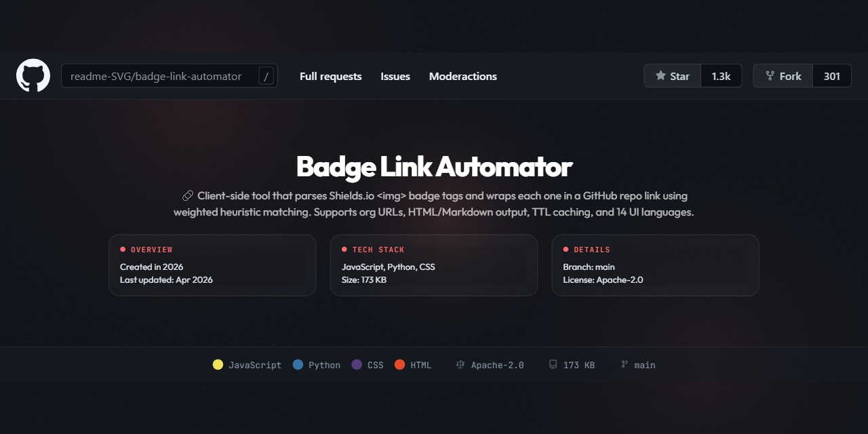The height and width of the screenshot is (434, 868).
Task: Open the Issues tab
Action: pyautogui.click(x=395, y=76)
